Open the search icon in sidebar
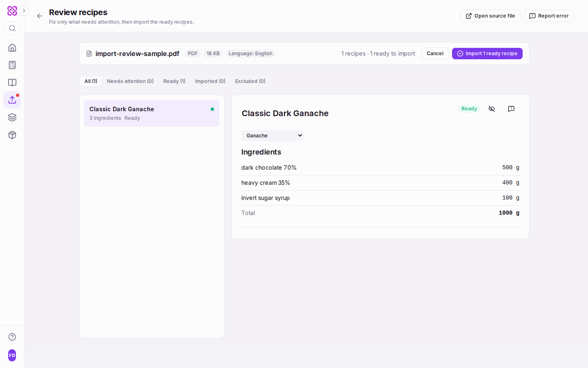 pos(12,28)
